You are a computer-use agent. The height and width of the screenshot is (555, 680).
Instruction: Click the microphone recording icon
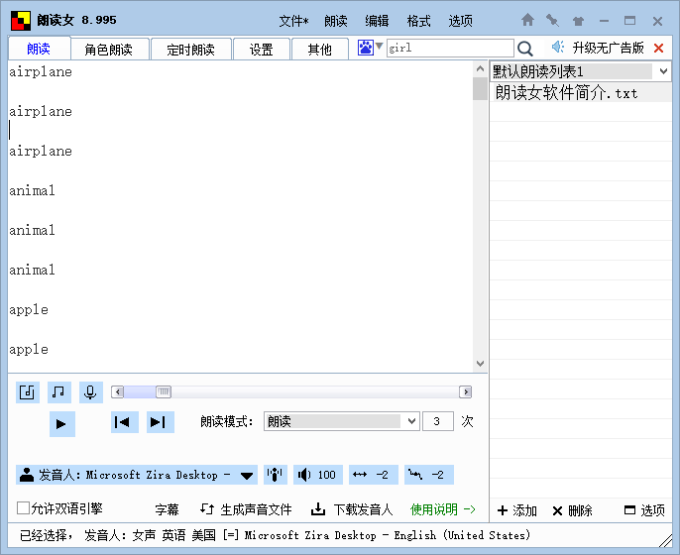click(x=91, y=392)
